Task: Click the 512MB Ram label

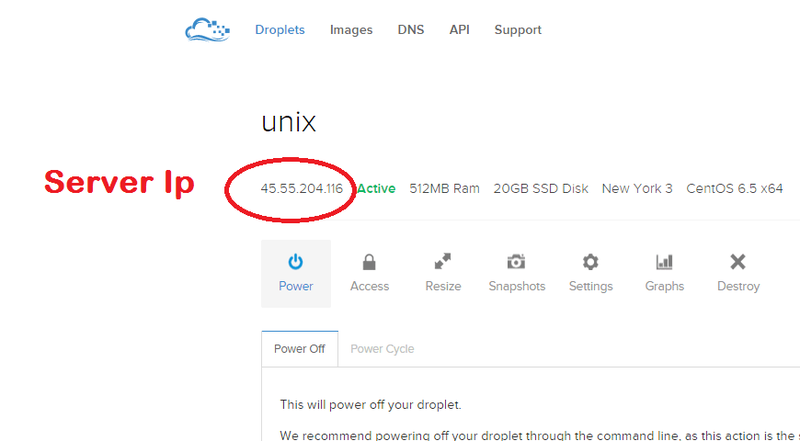Action: pos(444,188)
